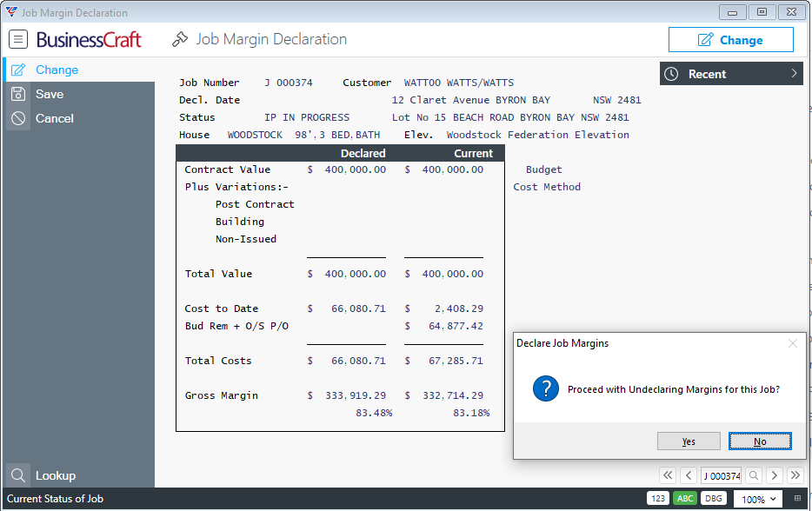Click the Current Total Costs 67,285.71
Screen dimensions: 812x511
(x=456, y=361)
